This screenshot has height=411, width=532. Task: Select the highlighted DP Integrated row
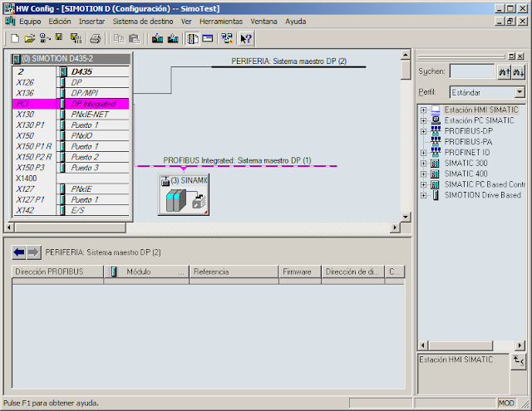[x=71, y=104]
